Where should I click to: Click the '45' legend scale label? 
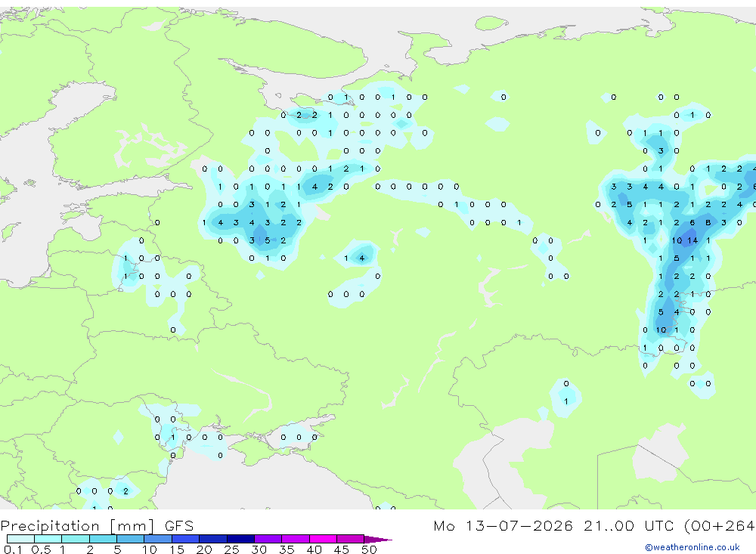[x=342, y=549]
